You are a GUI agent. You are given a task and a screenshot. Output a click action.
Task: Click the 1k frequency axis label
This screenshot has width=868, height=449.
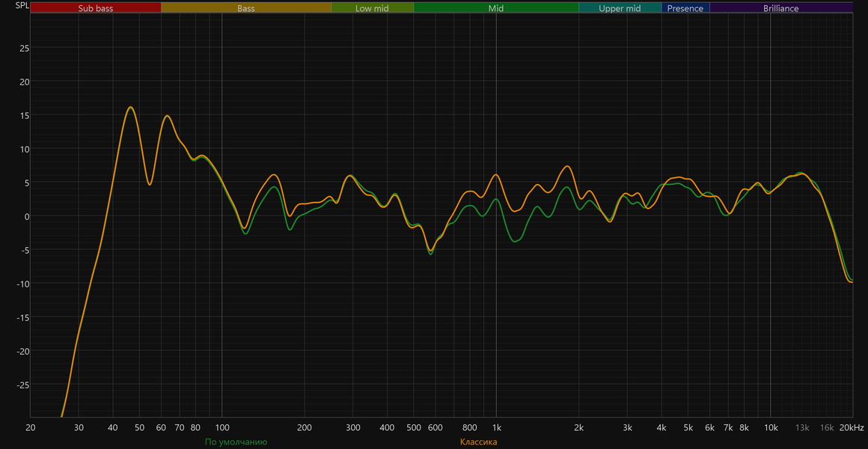click(x=497, y=427)
